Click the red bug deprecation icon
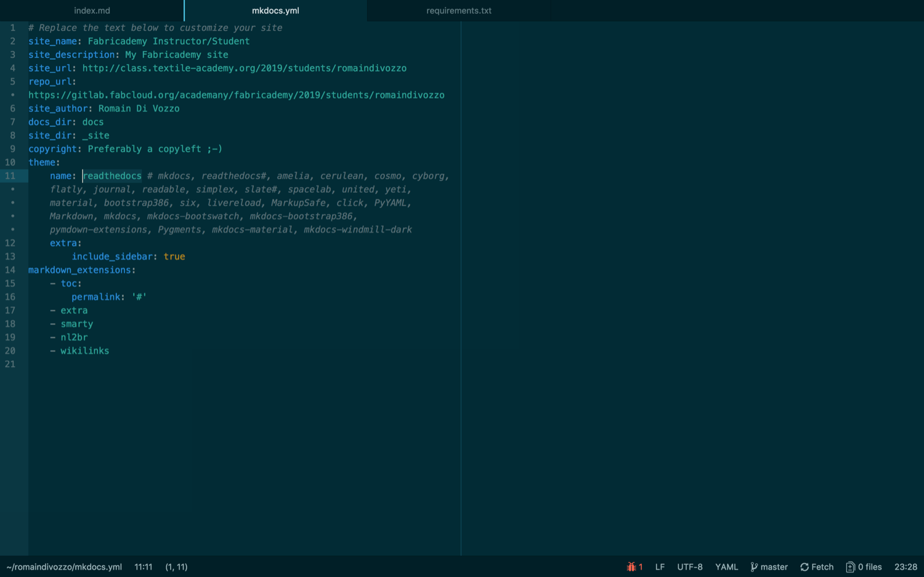 [x=631, y=567]
